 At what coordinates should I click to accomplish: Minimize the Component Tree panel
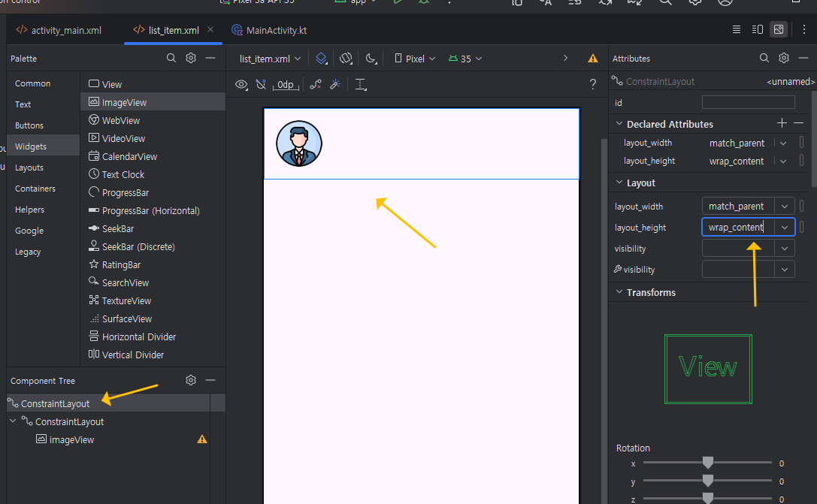pos(210,380)
